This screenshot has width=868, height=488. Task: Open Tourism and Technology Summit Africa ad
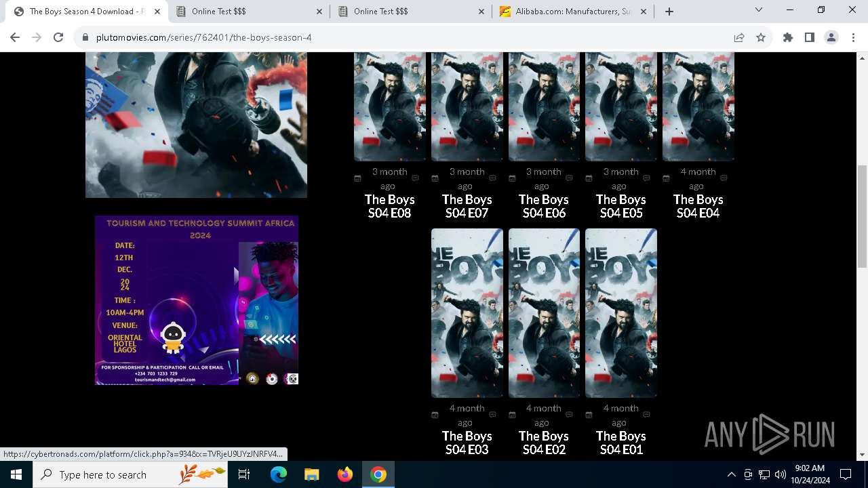pyautogui.click(x=197, y=300)
